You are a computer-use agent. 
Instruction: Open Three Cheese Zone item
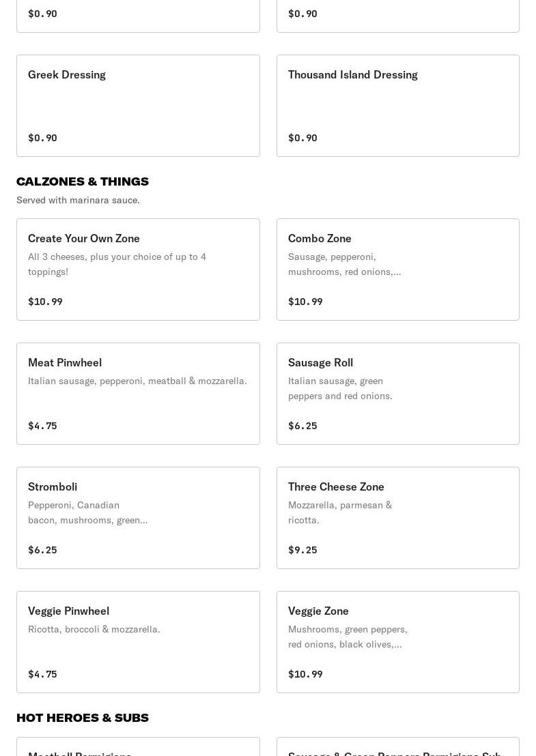pyautogui.click(x=397, y=518)
